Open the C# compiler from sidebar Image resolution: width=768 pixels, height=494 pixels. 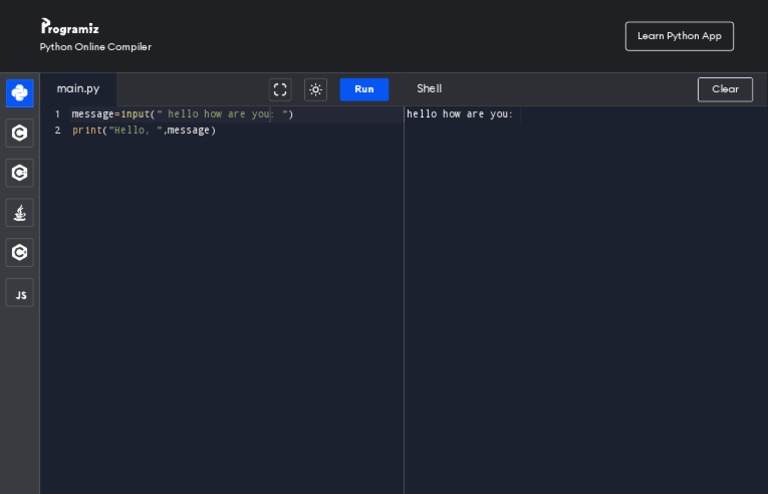coord(20,253)
